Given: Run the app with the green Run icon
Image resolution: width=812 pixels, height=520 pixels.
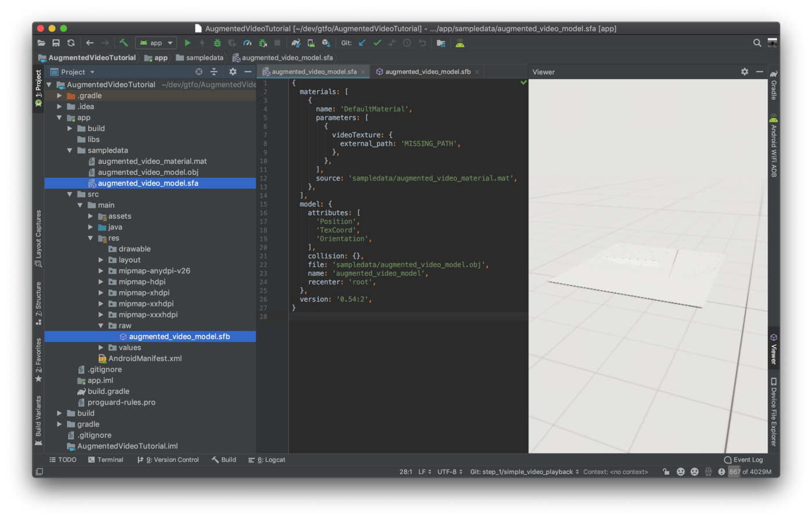Looking at the screenshot, I should tap(188, 42).
